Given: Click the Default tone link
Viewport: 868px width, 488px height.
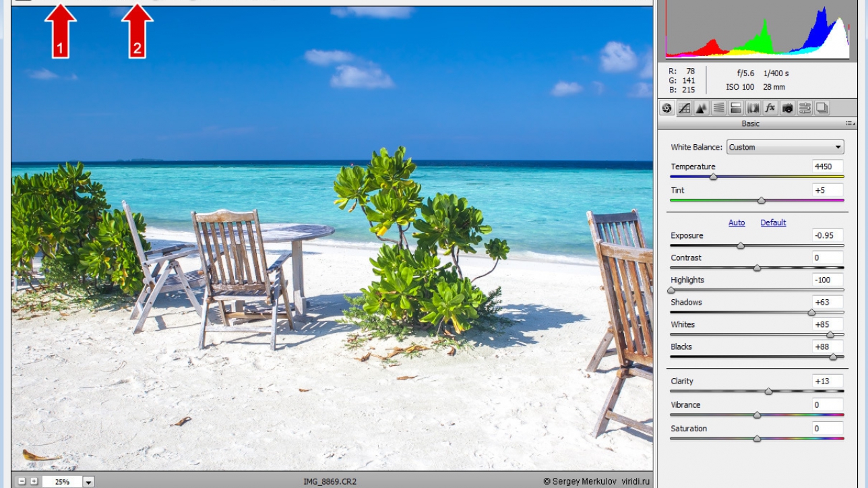Looking at the screenshot, I should (773, 223).
